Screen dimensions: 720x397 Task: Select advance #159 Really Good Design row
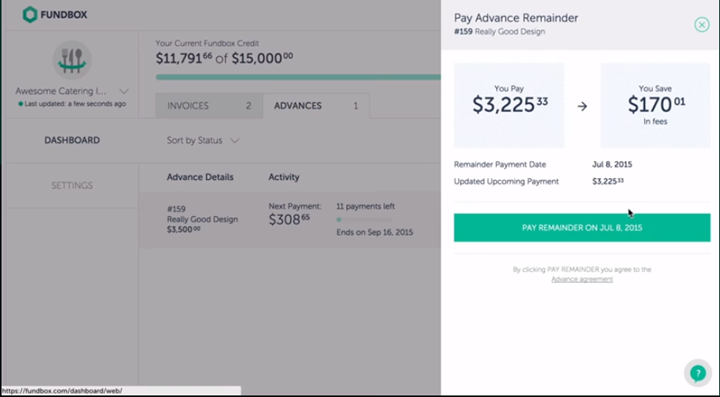coord(290,220)
